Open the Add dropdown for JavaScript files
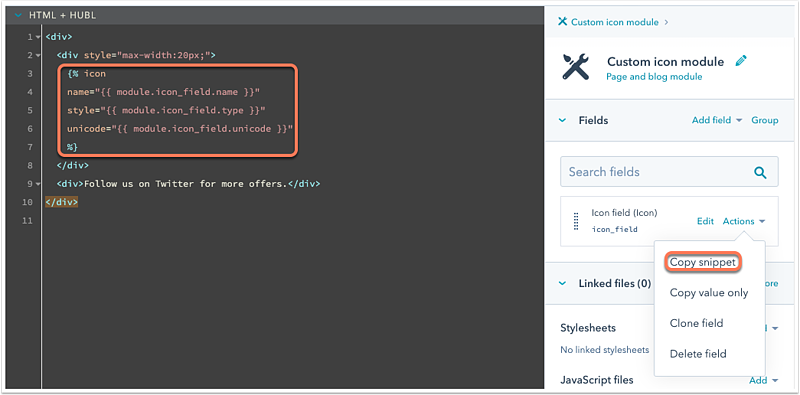The image size is (800, 395). pos(763,380)
